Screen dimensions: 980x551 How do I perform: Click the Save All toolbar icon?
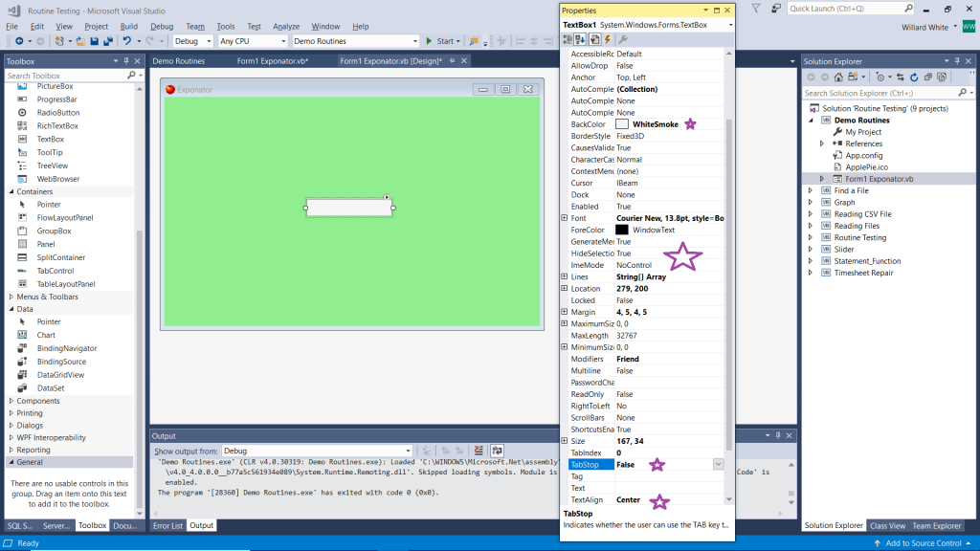(109, 41)
